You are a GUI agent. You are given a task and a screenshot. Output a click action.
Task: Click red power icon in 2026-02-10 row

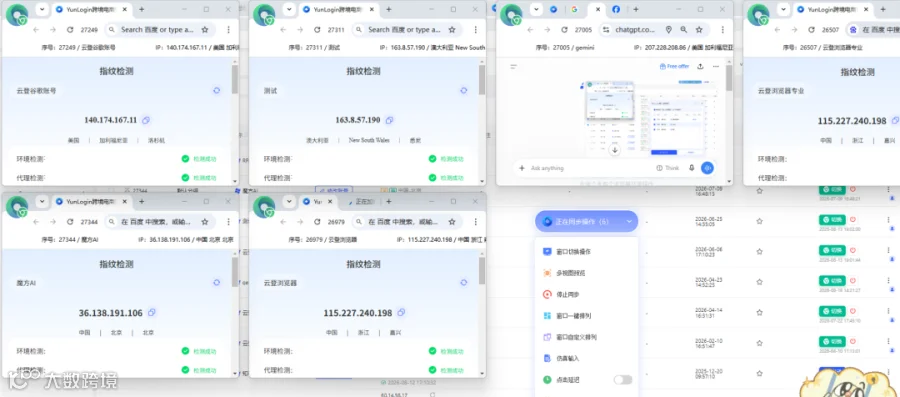(853, 342)
